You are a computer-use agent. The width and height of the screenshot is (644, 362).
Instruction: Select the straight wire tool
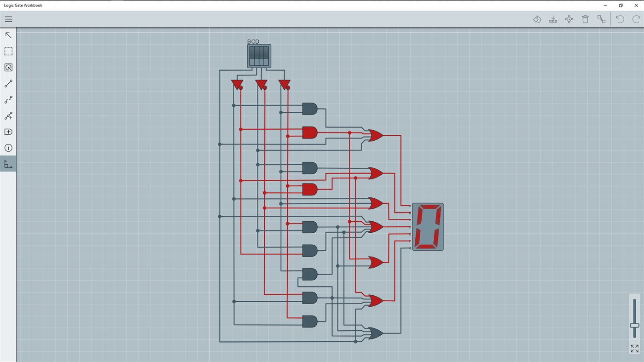(8, 83)
